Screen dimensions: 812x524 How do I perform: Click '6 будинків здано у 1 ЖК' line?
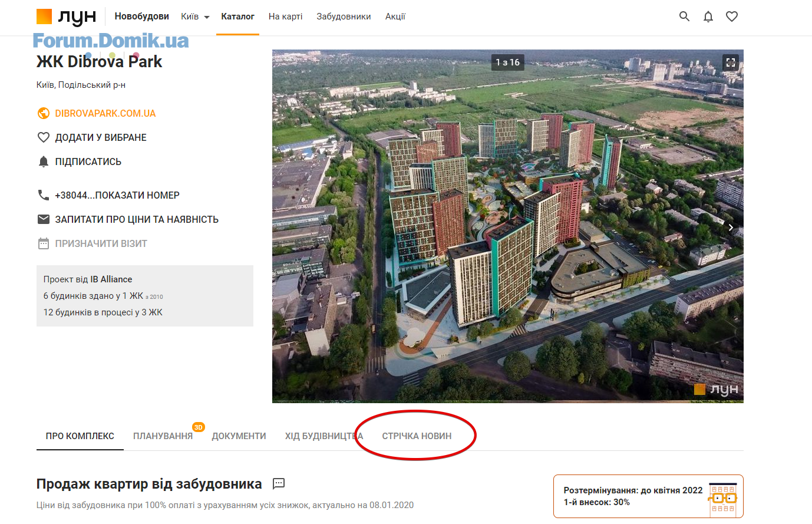(x=103, y=296)
